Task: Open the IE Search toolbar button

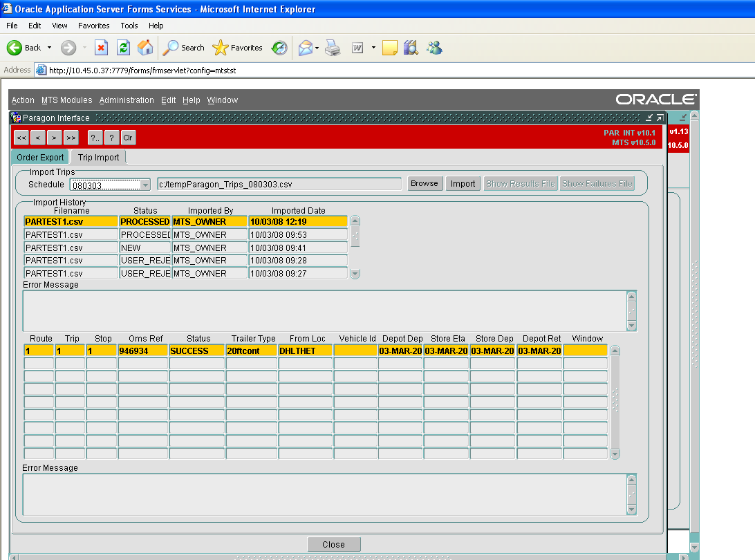Action: pyautogui.click(x=183, y=48)
